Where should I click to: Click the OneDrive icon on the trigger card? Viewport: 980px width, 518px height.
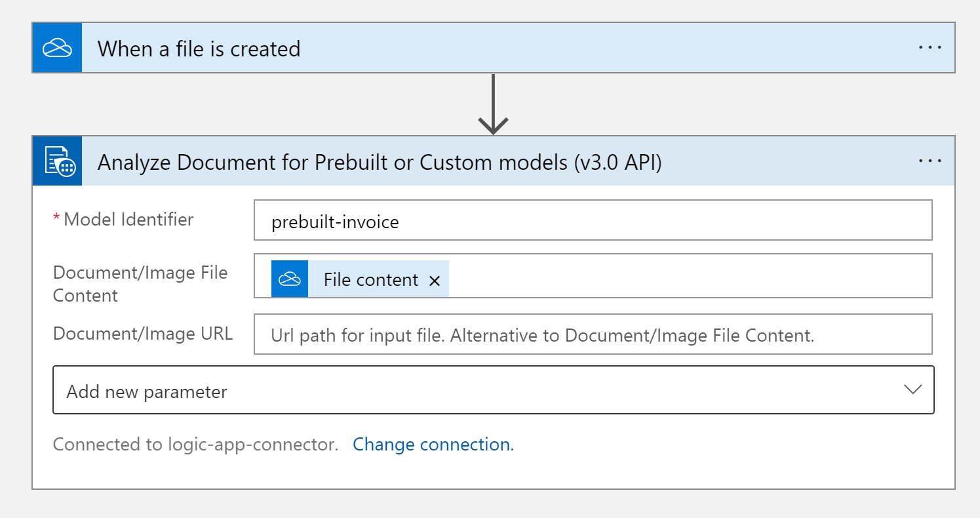tap(56, 47)
